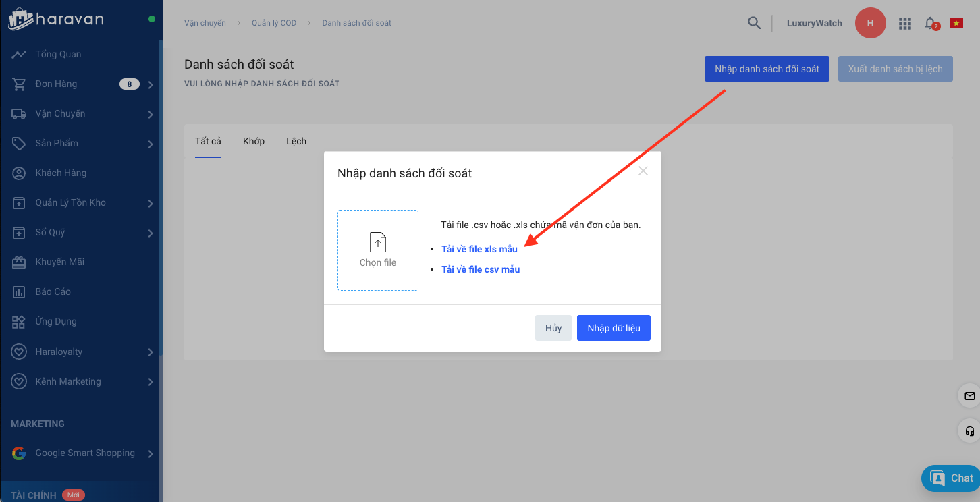Click the Google Smart Shopping logo
The height and width of the screenshot is (502, 980).
19,453
